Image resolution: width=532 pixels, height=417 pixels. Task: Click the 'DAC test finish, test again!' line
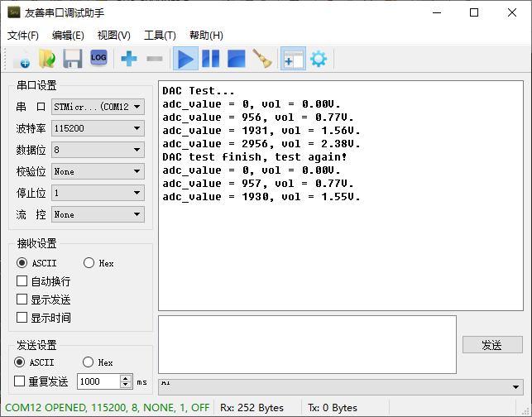[x=255, y=156]
